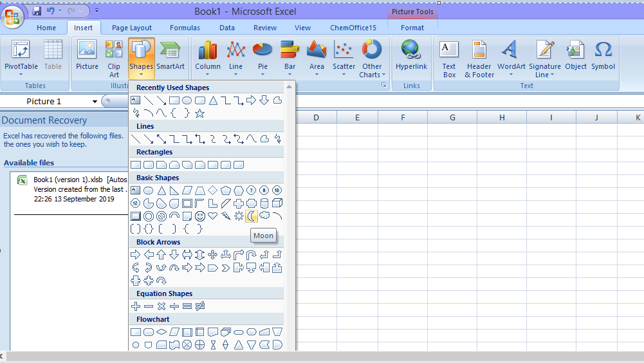Open the Data tab

pyautogui.click(x=226, y=28)
